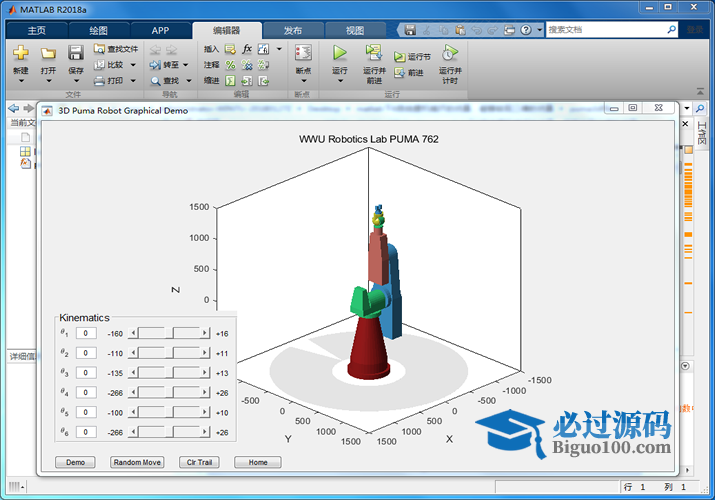Click the 新建 (New) plus icon

pos(21,53)
